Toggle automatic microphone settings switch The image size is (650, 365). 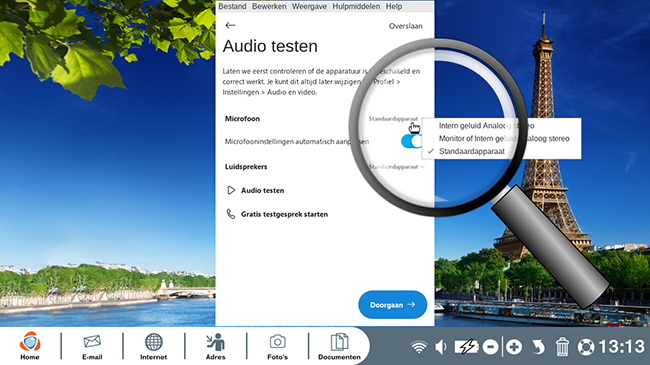pos(411,141)
